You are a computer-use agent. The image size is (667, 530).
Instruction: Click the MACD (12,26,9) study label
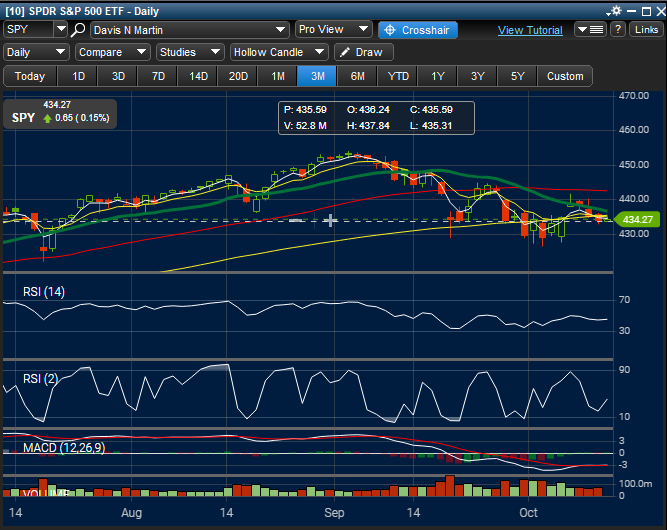[x=64, y=447]
